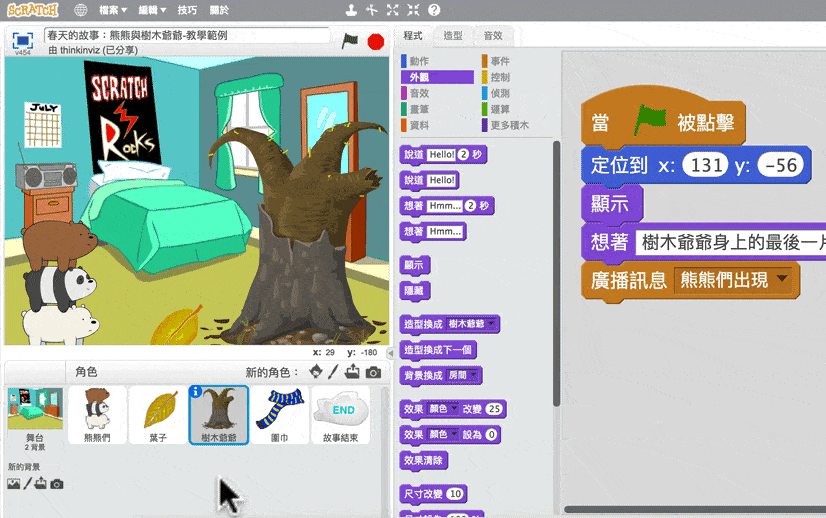Screen dimensions: 826x518
Task: Collapse the stage with the arrow handle
Action: click(391, 353)
